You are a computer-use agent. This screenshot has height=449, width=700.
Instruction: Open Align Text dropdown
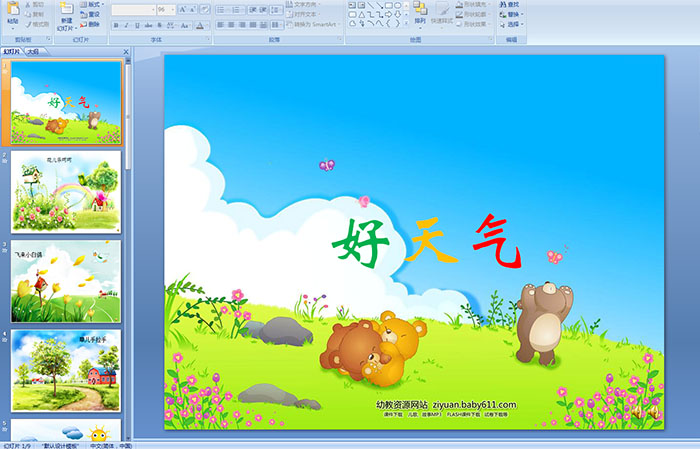point(303,14)
